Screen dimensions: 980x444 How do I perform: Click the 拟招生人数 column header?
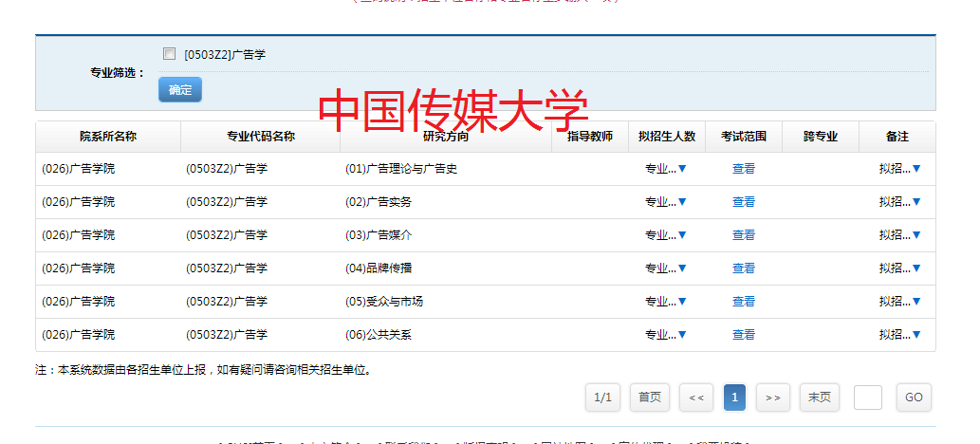(x=667, y=137)
